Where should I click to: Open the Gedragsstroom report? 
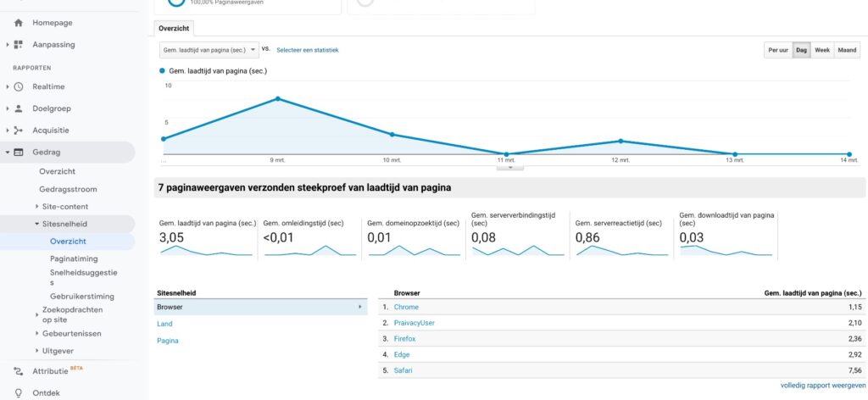pyautogui.click(x=68, y=189)
